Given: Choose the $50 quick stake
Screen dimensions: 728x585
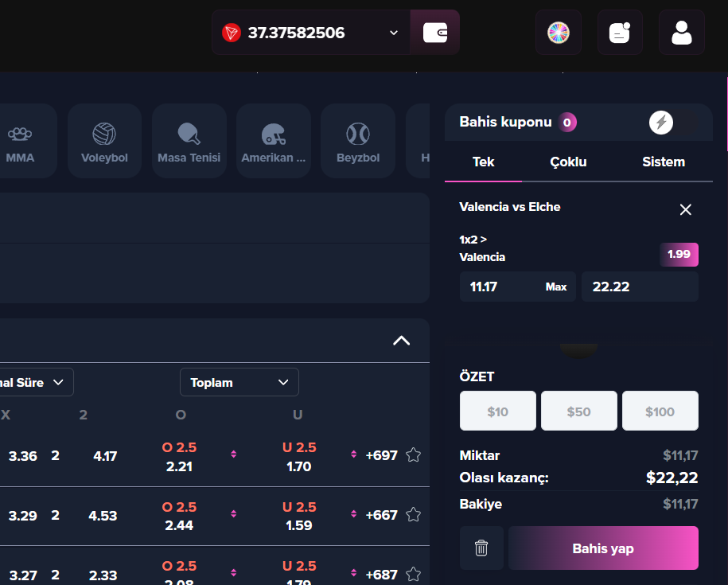Looking at the screenshot, I should [579, 411].
